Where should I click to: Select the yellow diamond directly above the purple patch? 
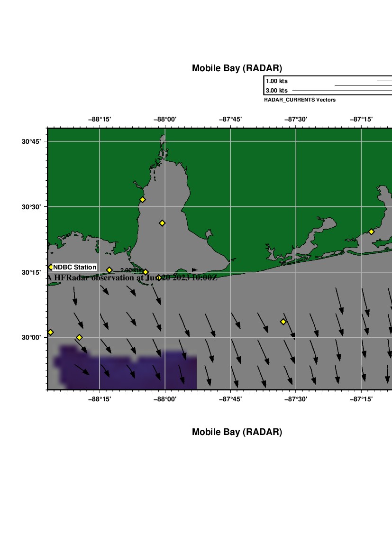(x=79, y=337)
